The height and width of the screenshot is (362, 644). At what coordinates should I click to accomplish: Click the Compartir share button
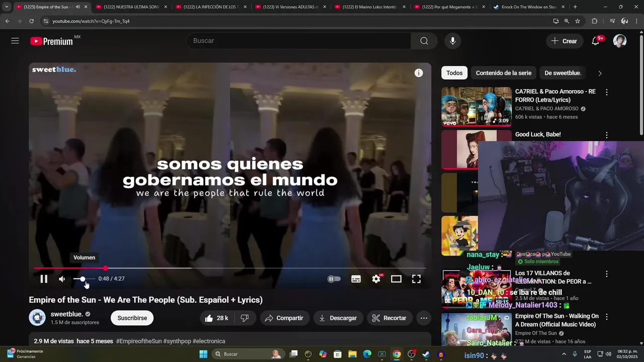(x=284, y=318)
